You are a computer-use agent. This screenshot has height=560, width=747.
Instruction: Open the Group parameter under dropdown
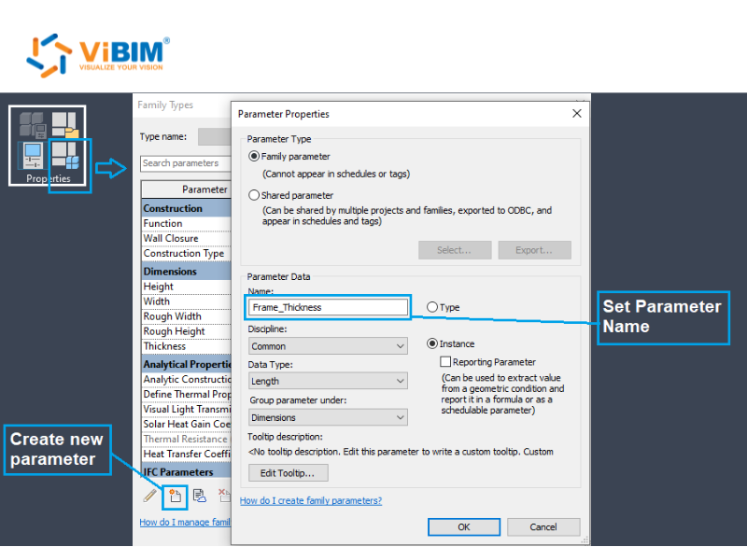click(328, 417)
